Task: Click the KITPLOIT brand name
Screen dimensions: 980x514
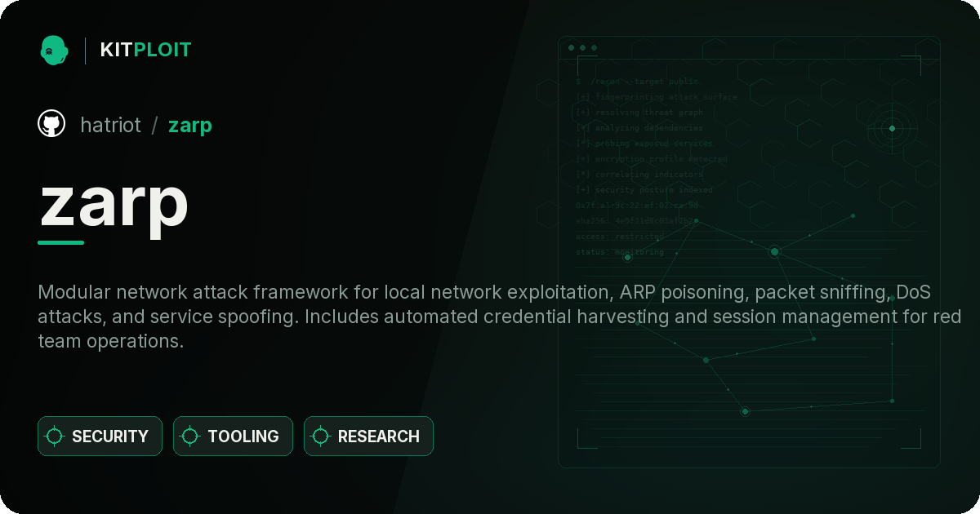Action: [x=145, y=50]
